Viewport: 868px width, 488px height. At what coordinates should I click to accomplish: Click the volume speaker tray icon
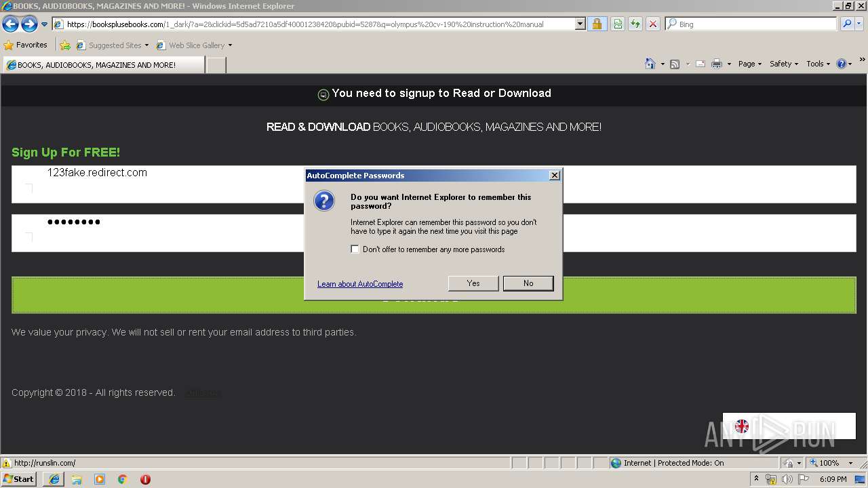click(x=787, y=479)
